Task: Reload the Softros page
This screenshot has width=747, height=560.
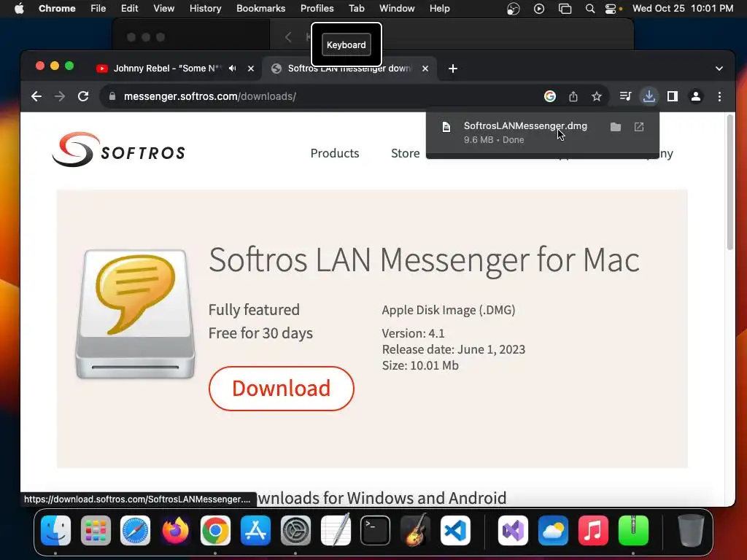Action: pos(83,97)
